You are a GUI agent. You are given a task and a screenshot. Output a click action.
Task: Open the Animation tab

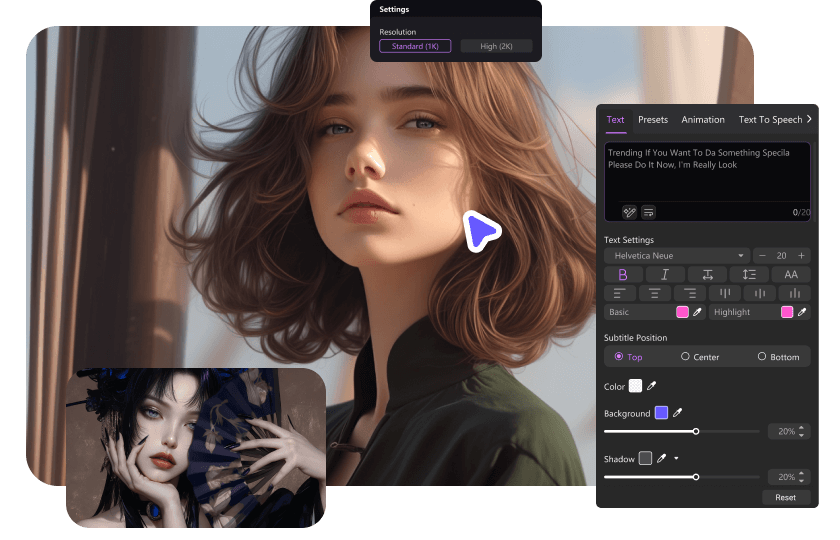coord(703,120)
